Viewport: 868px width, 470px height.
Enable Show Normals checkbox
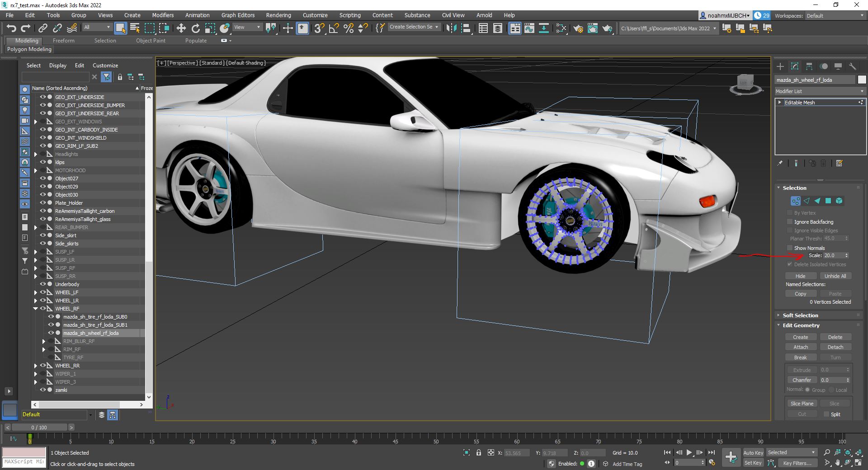coord(790,248)
